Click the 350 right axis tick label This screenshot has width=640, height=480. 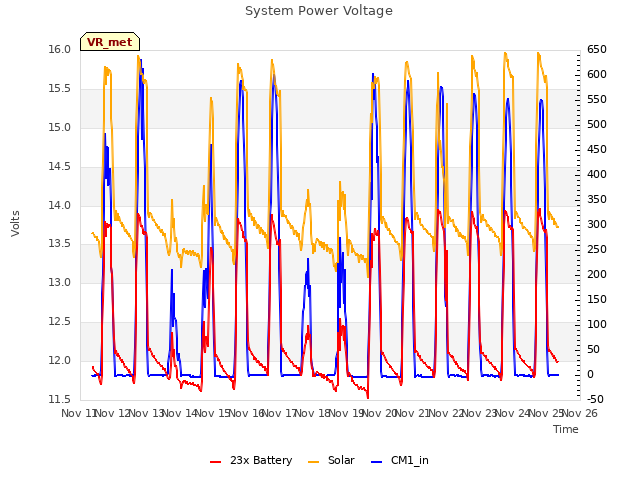(597, 199)
